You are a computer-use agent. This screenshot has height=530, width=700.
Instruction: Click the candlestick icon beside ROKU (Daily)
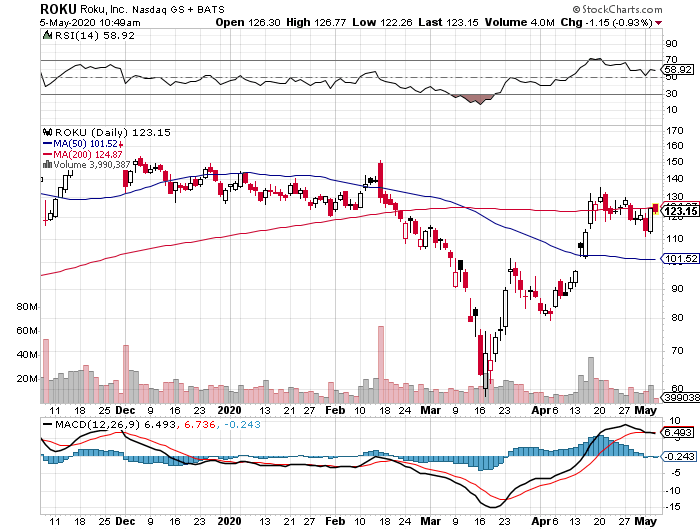pos(47,132)
